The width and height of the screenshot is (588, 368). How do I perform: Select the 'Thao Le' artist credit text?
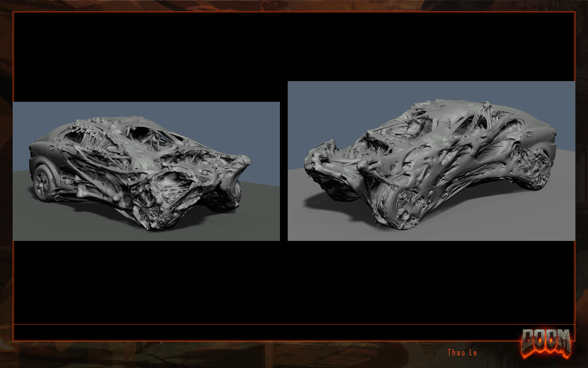[x=462, y=352]
